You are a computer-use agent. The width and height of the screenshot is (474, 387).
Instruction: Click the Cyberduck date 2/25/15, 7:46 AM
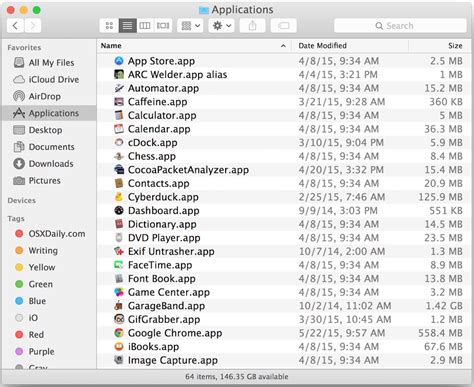342,197
